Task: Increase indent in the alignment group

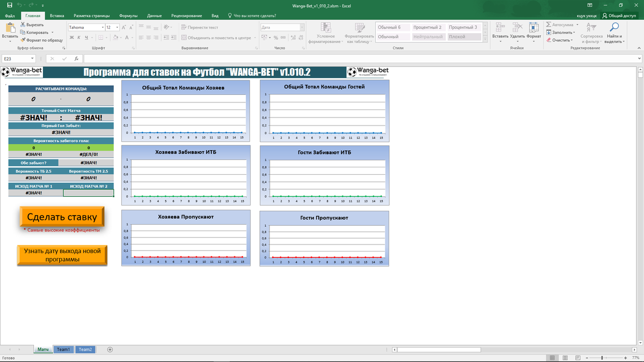Action: point(174,38)
